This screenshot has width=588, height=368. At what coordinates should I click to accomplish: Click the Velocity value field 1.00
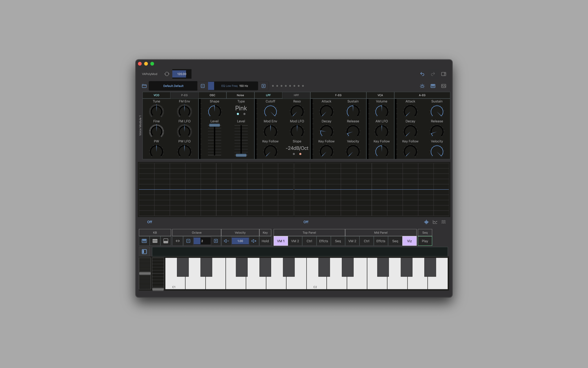240,241
